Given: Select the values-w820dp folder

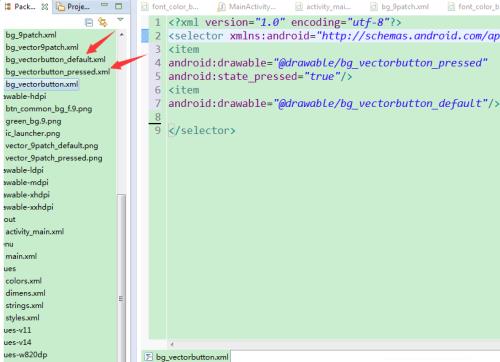Looking at the screenshot, I should 25,355.
